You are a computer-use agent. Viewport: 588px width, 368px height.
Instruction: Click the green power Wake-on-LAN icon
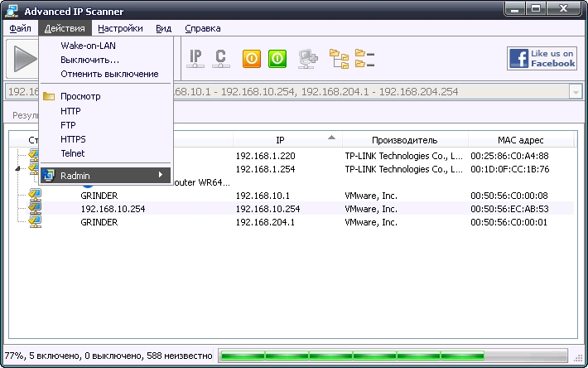pos(277,59)
